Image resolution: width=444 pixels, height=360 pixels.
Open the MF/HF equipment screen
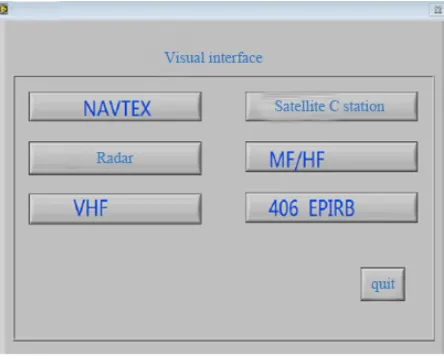pos(331,157)
